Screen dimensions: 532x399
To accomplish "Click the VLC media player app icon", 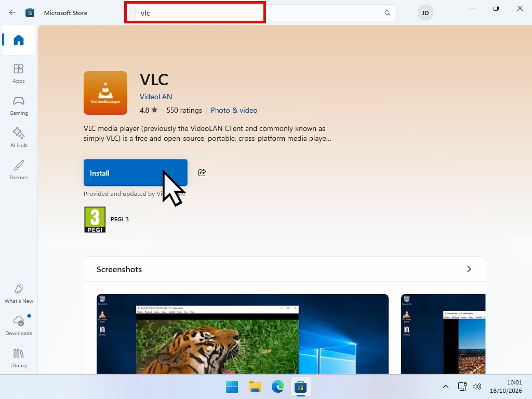I will click(x=105, y=93).
